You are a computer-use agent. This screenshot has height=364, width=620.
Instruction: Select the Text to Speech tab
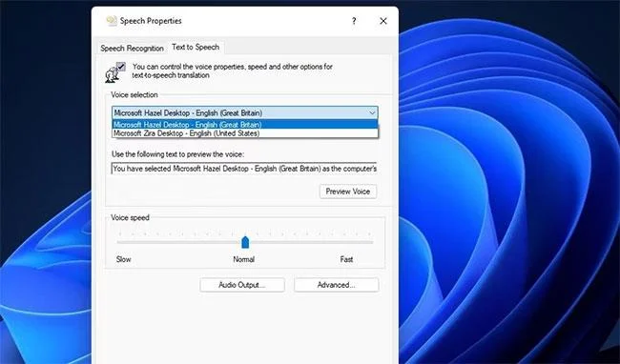pos(196,47)
